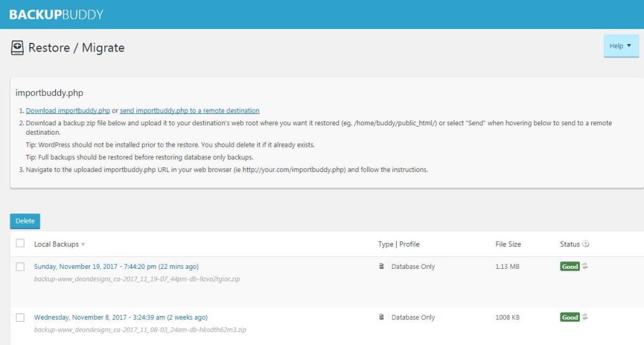Click tip about WordPress not installed before restore
Screen dimensions: 644x345
click(170, 145)
